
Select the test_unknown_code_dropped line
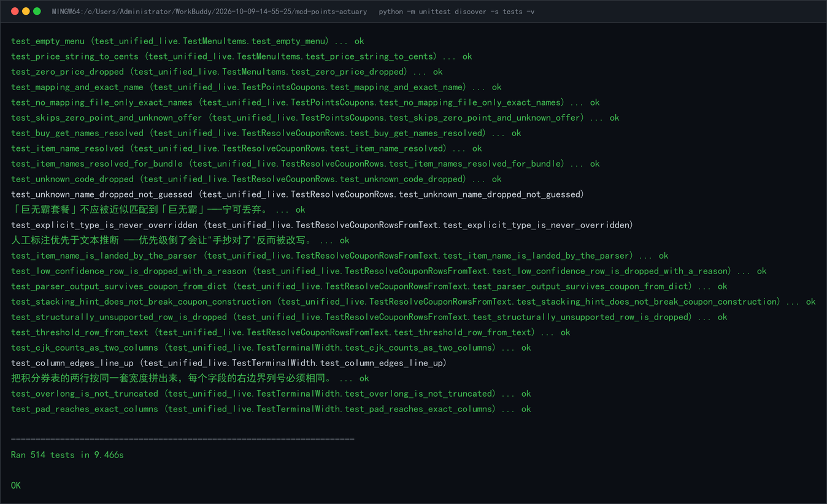[x=256, y=179]
